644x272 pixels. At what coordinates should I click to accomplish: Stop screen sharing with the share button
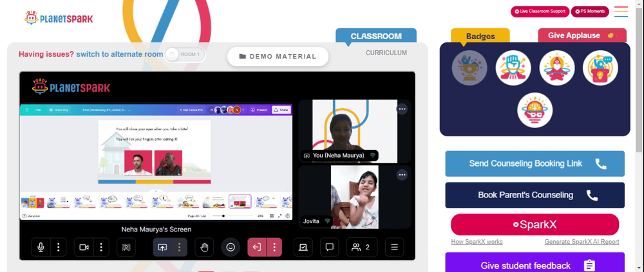(162, 248)
